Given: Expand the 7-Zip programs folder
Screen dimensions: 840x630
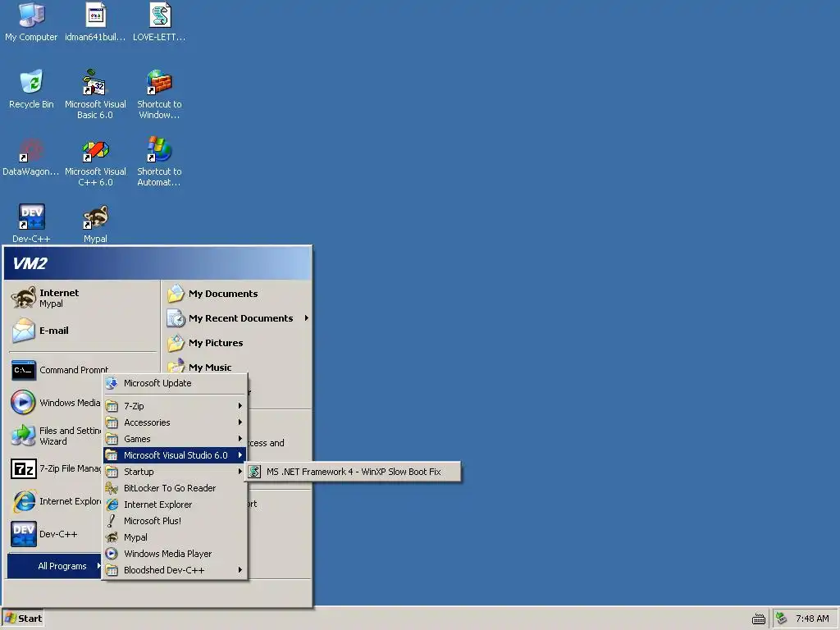Looking at the screenshot, I should (x=175, y=406).
